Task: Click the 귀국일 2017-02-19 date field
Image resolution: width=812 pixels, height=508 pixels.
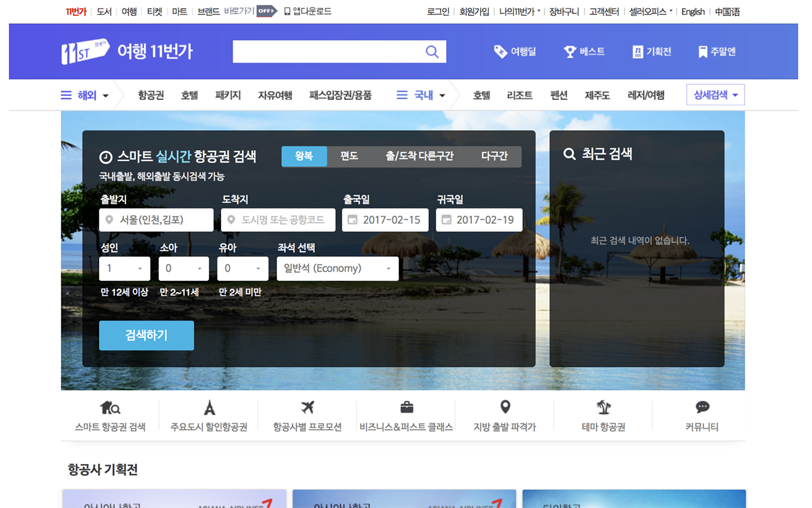Action: (x=479, y=220)
